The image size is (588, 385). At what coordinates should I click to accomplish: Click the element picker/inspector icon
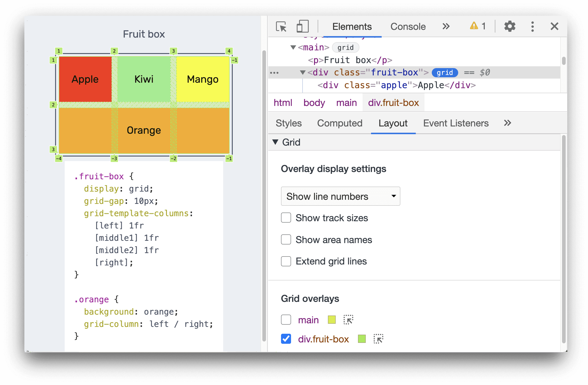pyautogui.click(x=279, y=26)
